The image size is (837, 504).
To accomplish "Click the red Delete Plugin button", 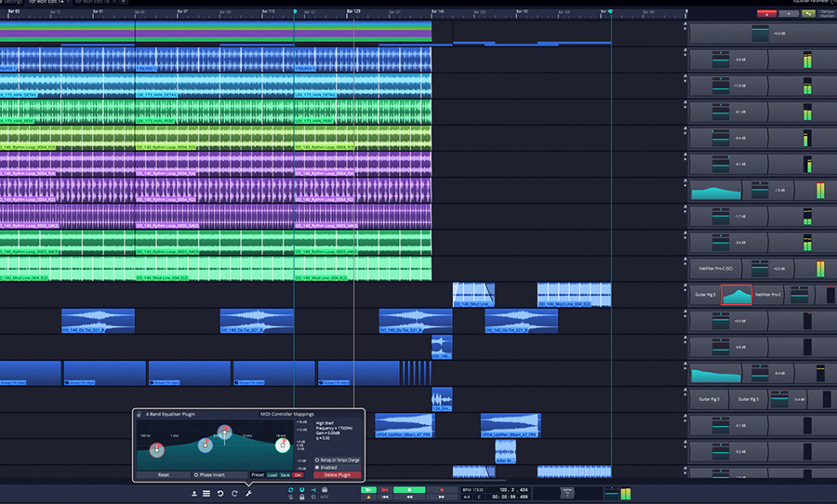I will click(x=338, y=474).
